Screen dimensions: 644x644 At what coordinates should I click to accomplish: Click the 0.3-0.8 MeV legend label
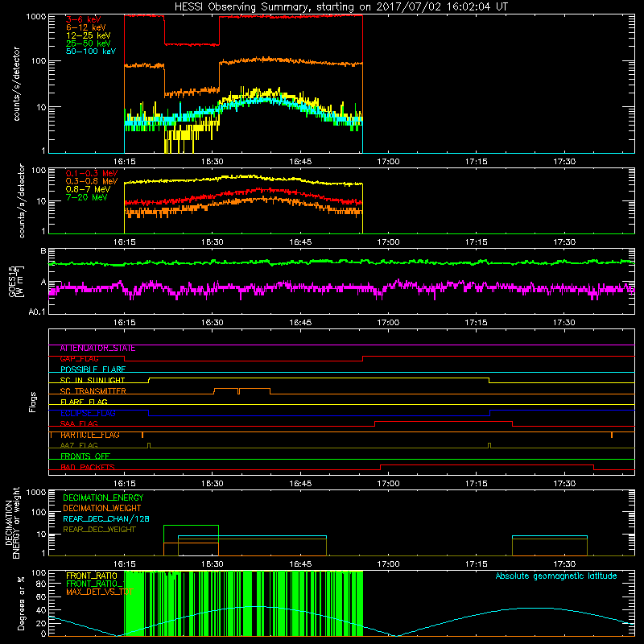point(92,181)
